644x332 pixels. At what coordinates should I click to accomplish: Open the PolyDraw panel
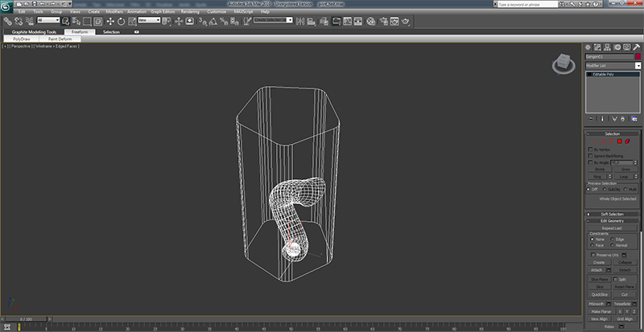(22, 39)
